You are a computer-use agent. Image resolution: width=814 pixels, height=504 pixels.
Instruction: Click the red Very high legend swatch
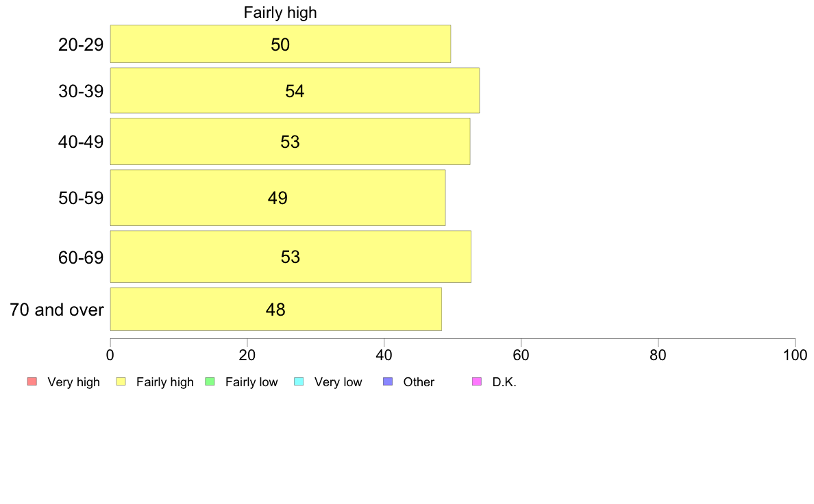click(x=32, y=381)
